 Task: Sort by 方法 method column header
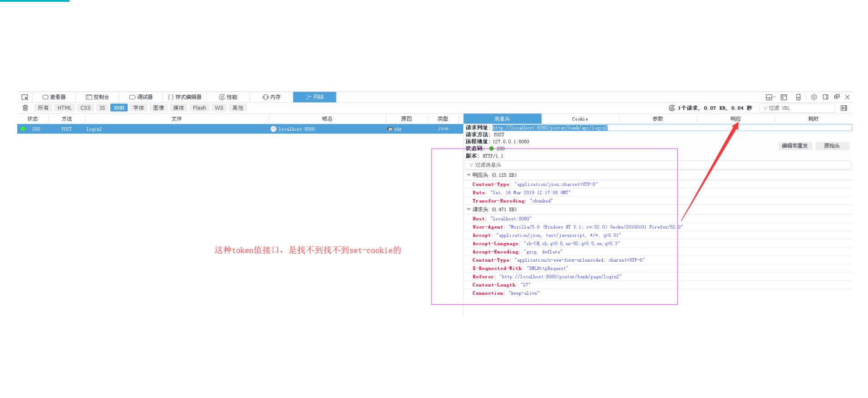[x=67, y=119]
